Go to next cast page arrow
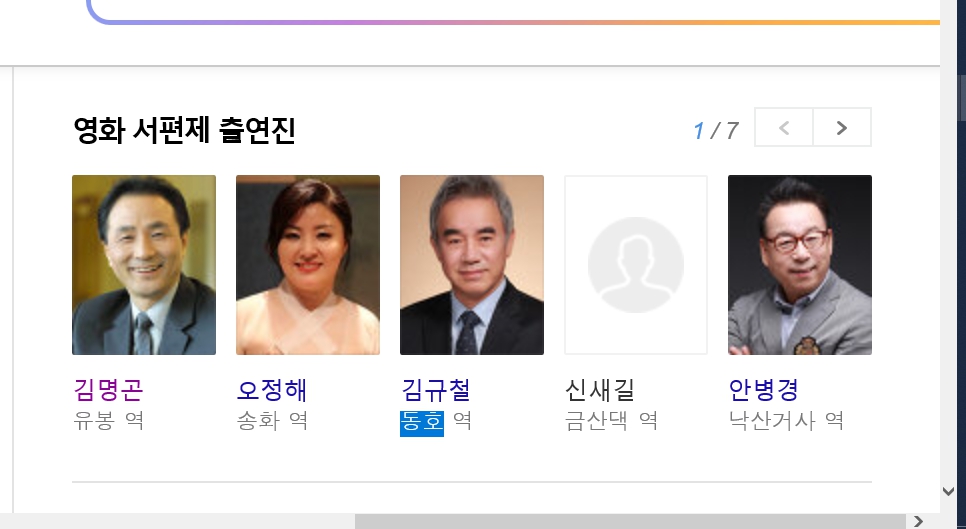Screen dimensions: 966x529 [x=842, y=127]
